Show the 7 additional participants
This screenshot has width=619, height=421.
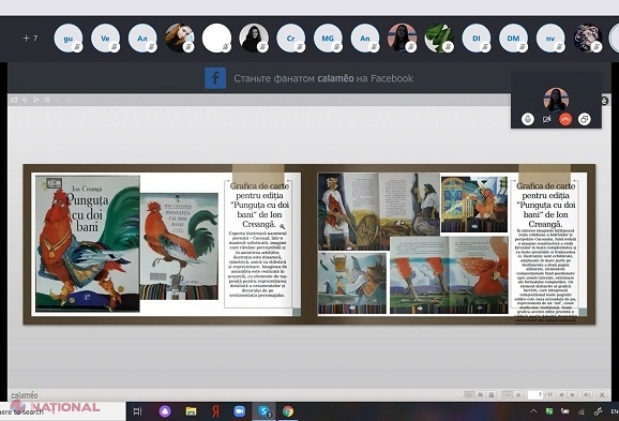click(30, 38)
